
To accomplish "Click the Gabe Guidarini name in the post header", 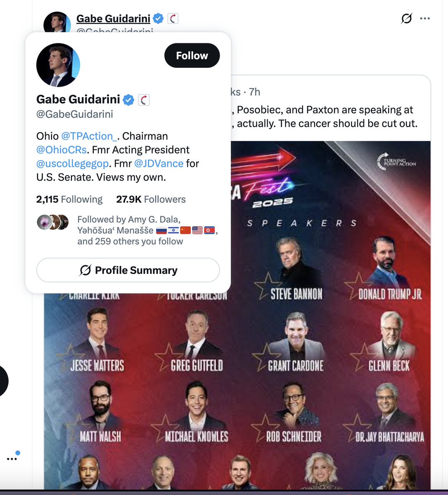I will [113, 18].
